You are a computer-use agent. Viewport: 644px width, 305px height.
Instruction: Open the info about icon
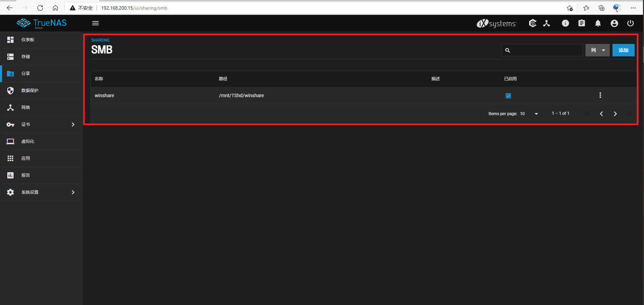[565, 23]
